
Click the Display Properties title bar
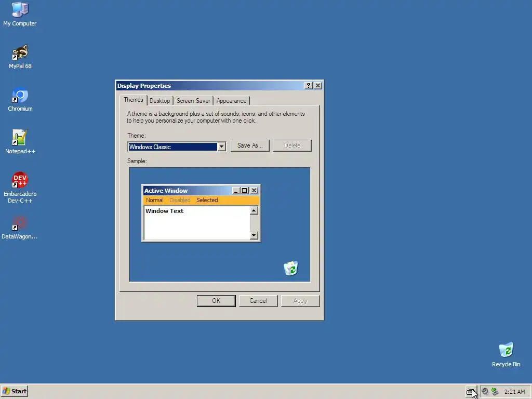[220, 86]
